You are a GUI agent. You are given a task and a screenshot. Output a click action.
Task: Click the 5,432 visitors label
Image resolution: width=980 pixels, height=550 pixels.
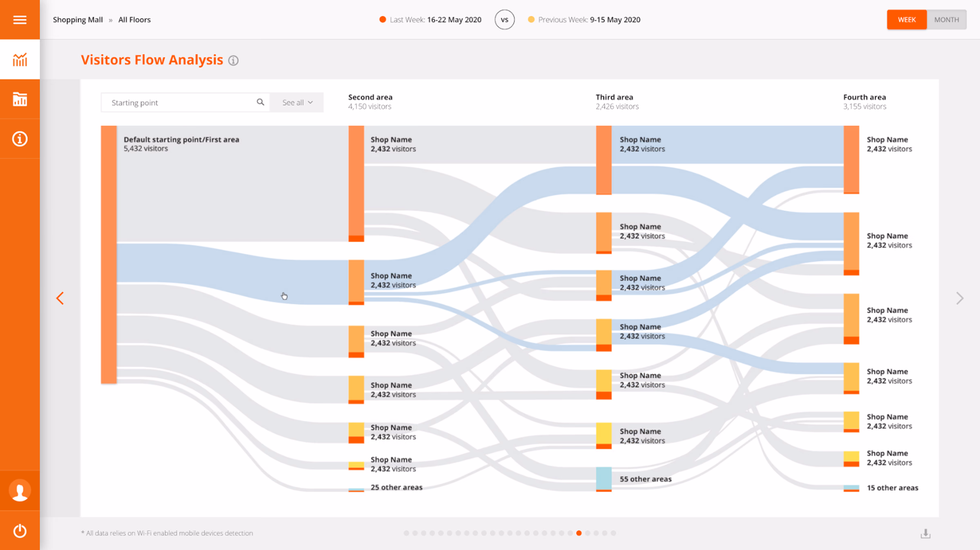[x=146, y=149]
